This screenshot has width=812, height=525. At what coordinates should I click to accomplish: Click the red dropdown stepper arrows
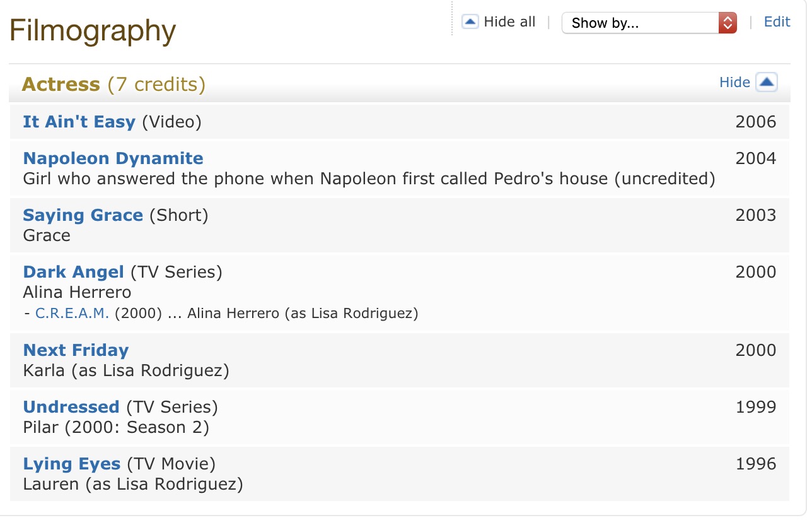pos(728,23)
